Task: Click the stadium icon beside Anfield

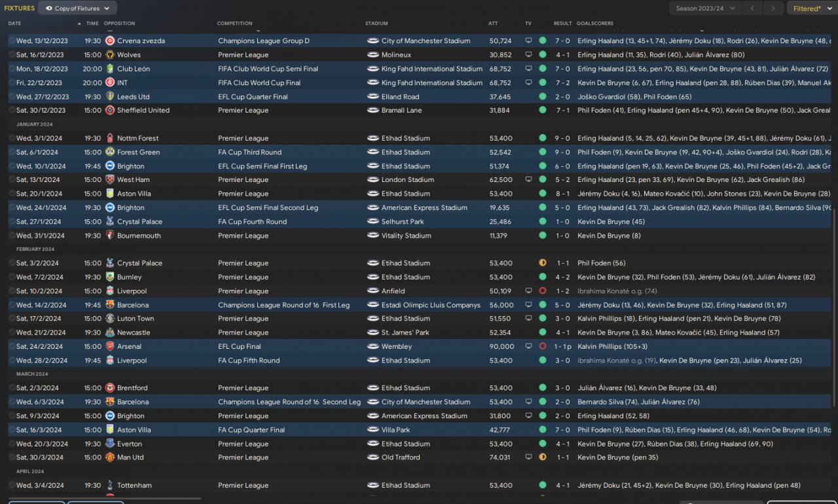Action: (x=373, y=291)
